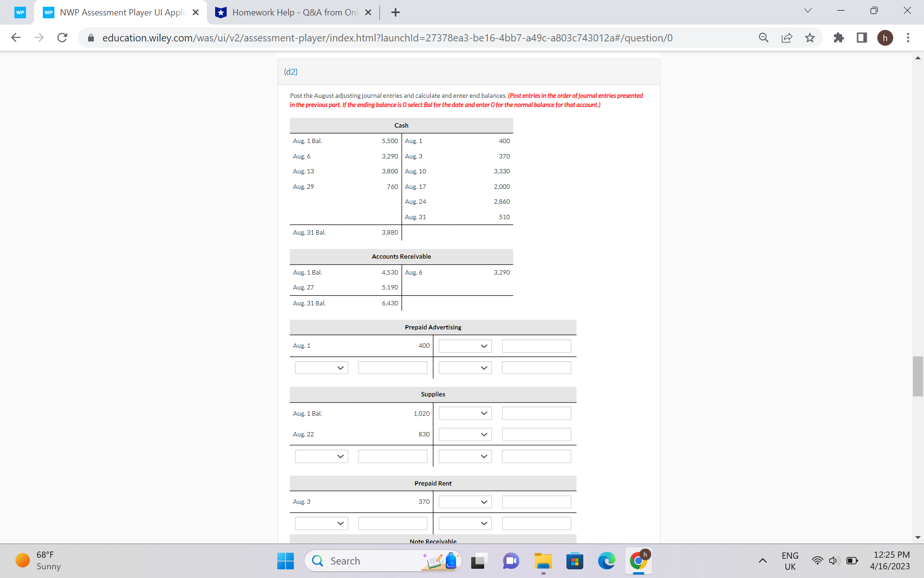Navigate back using the browser back arrow

(16, 38)
